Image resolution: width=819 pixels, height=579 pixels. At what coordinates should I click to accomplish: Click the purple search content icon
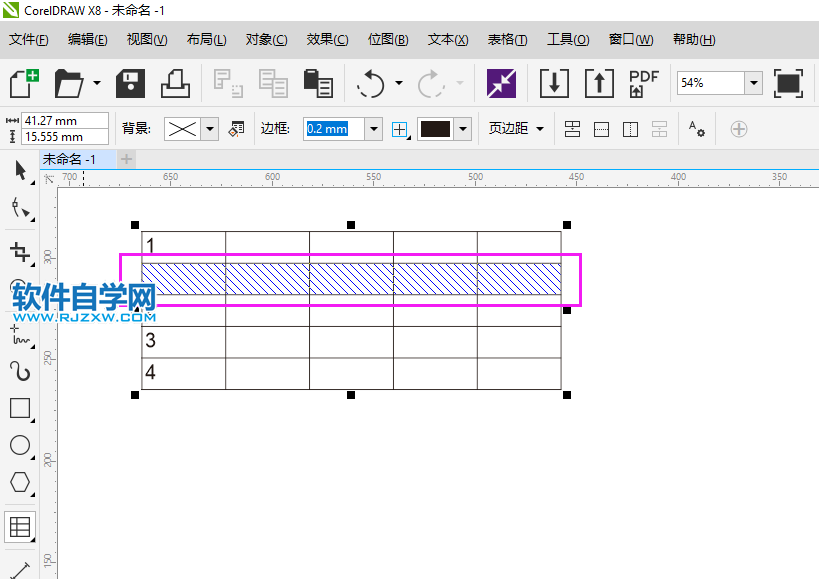point(501,83)
